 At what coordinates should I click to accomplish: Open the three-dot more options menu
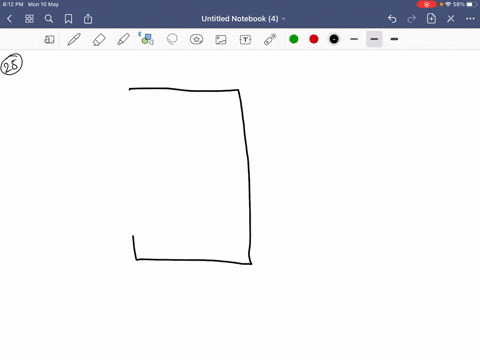coord(470,19)
